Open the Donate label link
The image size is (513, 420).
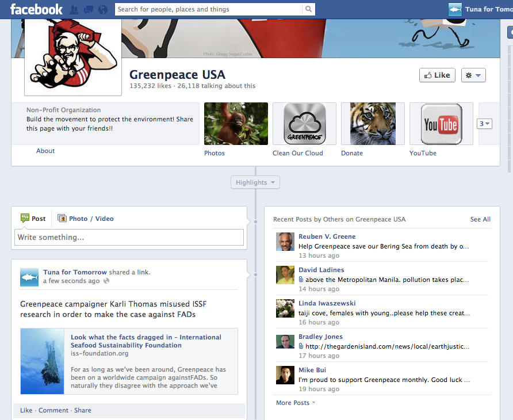click(352, 153)
